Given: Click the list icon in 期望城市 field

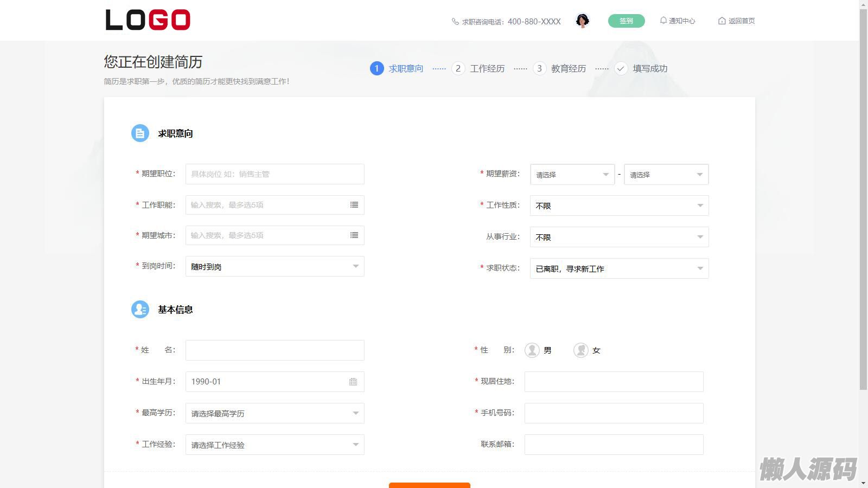Looking at the screenshot, I should click(x=354, y=235).
